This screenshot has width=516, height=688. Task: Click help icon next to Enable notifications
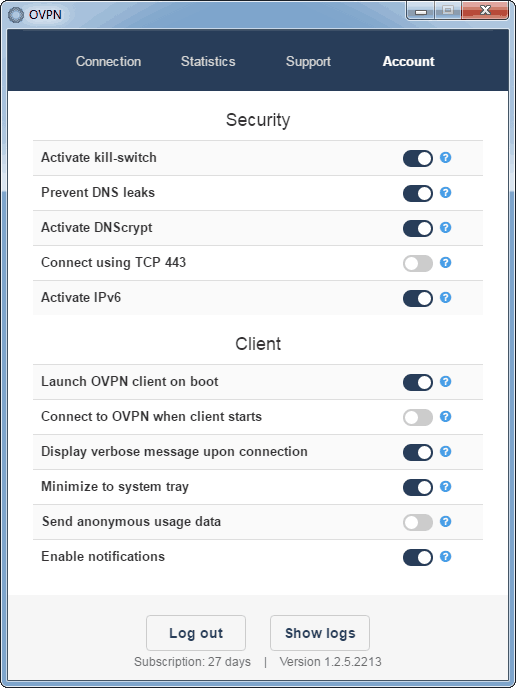click(x=445, y=557)
